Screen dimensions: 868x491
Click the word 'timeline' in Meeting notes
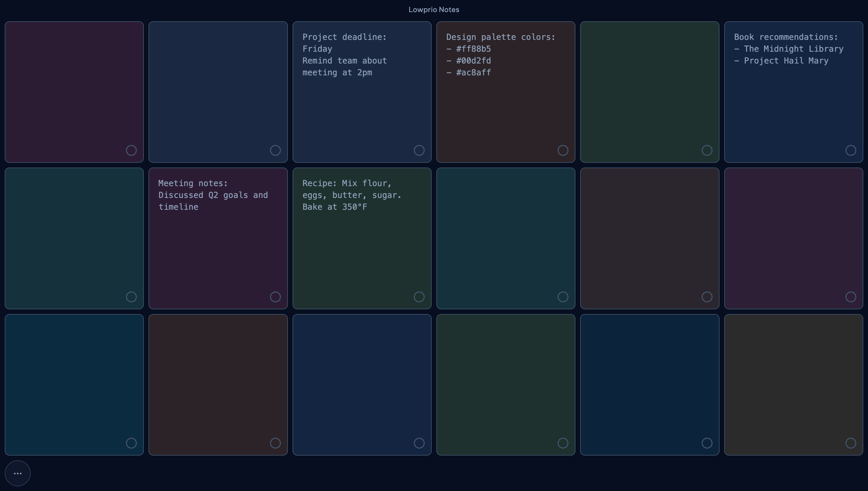(178, 207)
